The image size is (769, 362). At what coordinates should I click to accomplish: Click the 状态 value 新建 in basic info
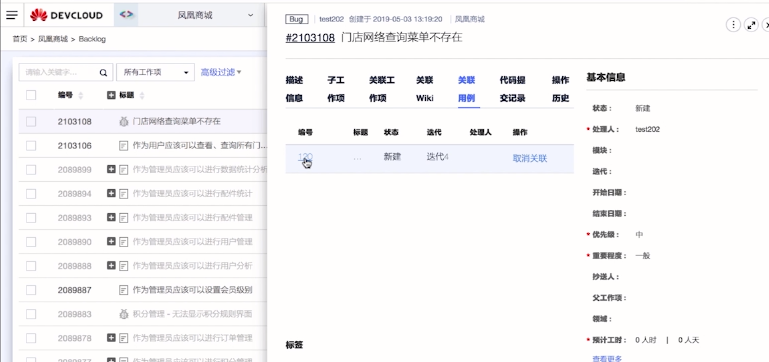[x=642, y=108]
